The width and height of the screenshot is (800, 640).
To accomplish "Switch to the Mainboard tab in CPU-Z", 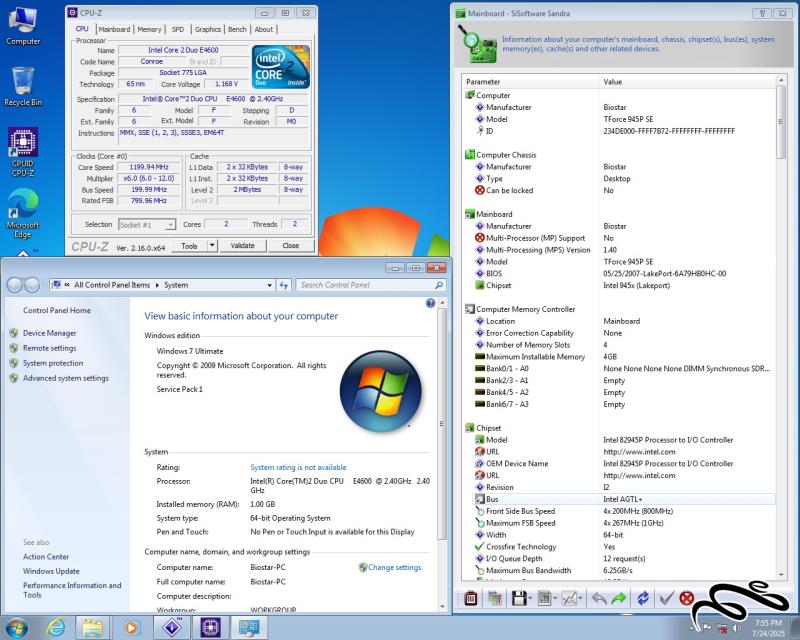I will point(114,30).
